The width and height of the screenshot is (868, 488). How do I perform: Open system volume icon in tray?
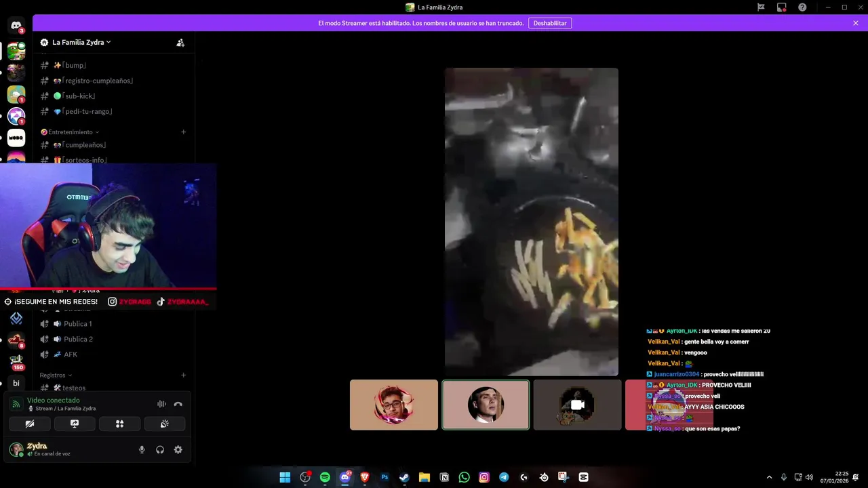point(809,477)
